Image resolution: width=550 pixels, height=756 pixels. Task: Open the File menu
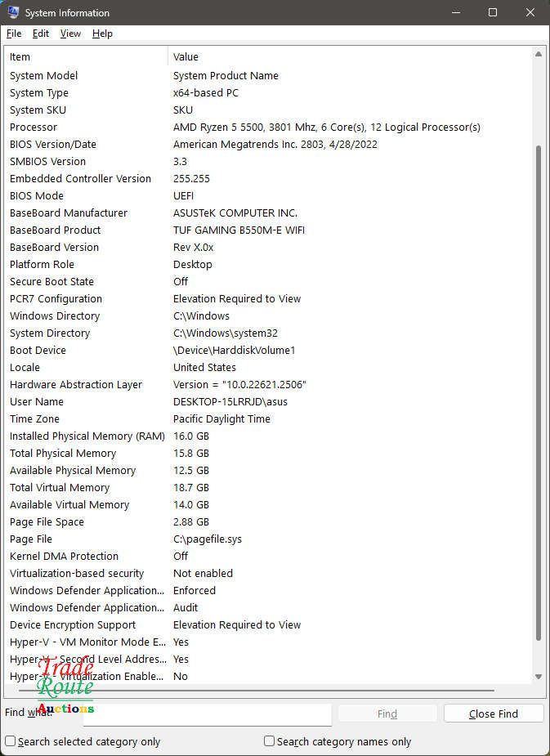[x=14, y=34]
